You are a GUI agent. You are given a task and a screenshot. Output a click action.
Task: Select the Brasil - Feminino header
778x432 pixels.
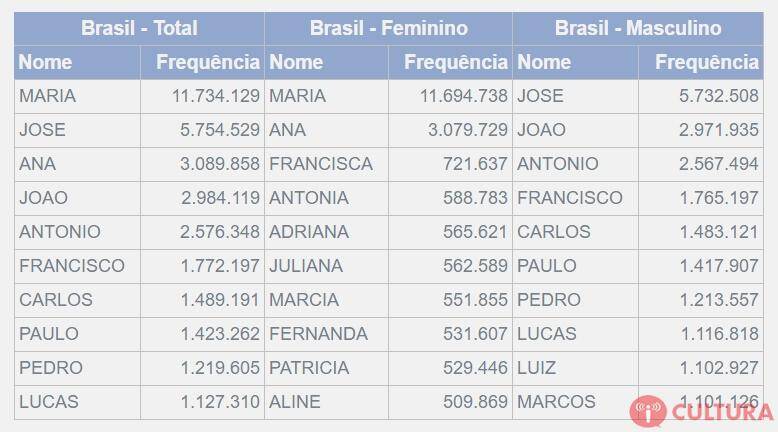pyautogui.click(x=389, y=28)
